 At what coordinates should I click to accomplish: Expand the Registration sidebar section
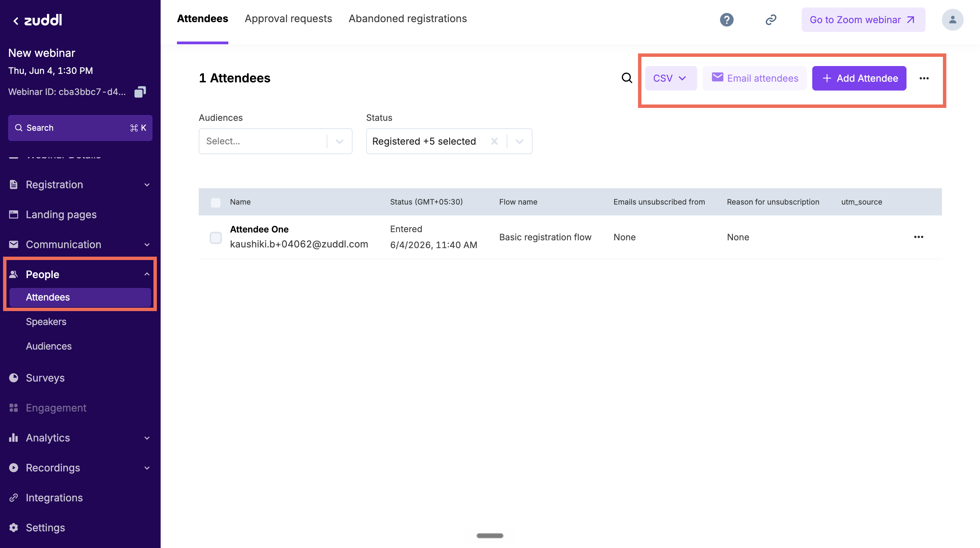[147, 184]
